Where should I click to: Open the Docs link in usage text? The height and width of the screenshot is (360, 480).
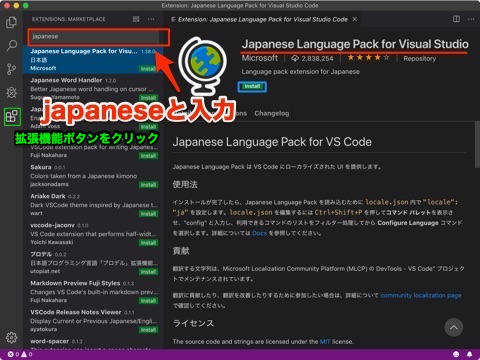point(259,233)
